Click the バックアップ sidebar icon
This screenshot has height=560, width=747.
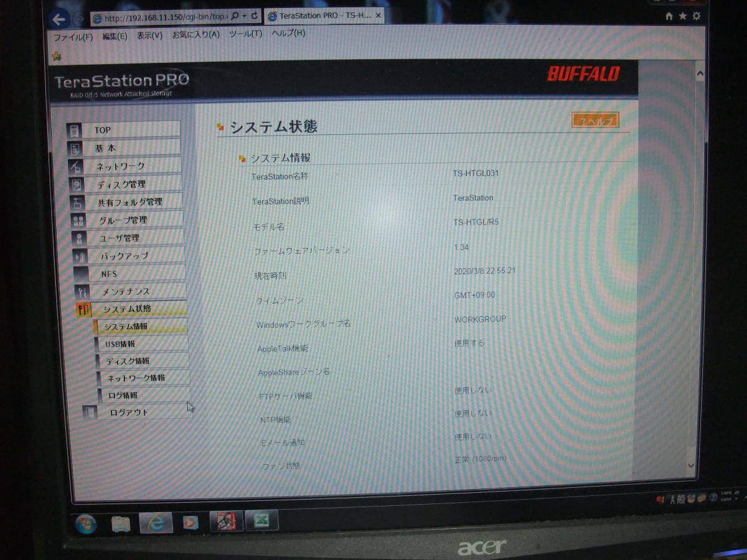80,256
